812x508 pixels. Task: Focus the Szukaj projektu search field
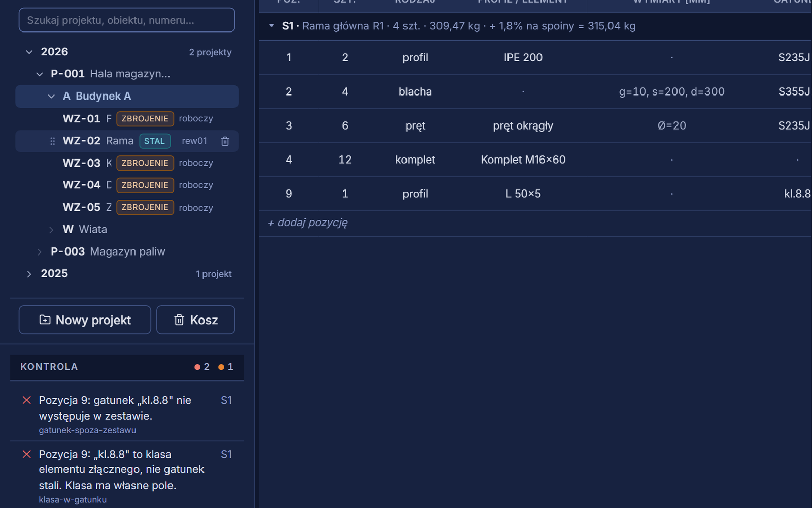[127, 20]
